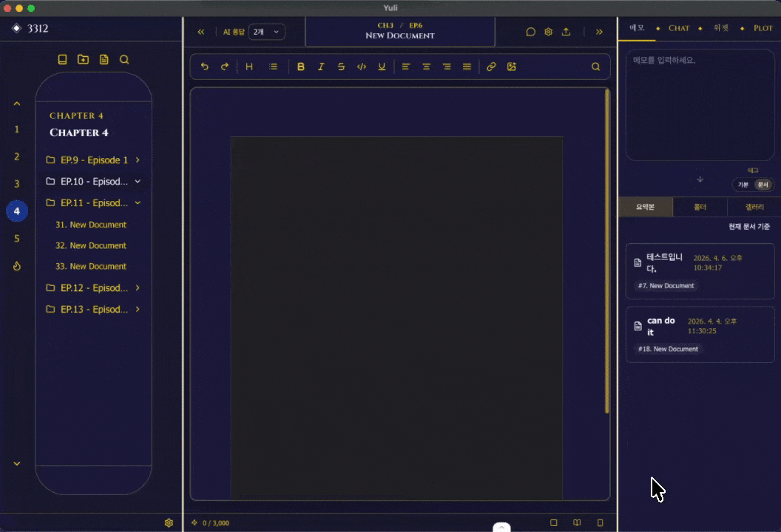Select the 폴더 tab
781x532 pixels.
[x=700, y=207]
